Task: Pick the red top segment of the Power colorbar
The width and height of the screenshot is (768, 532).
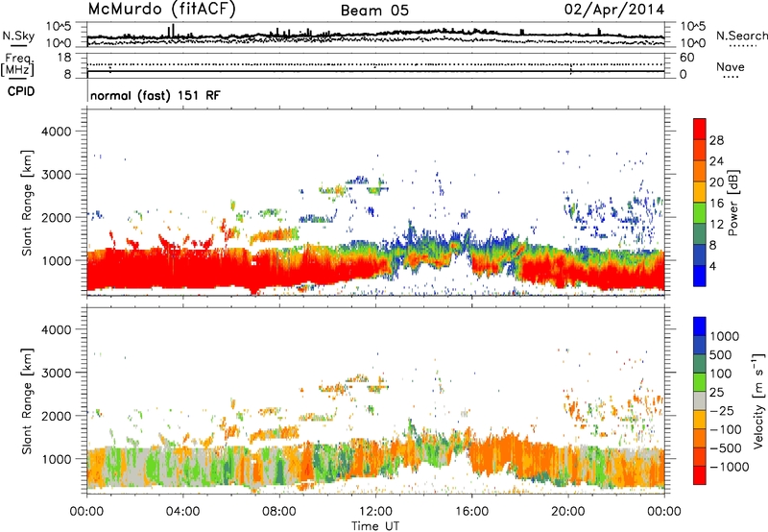Action: 700,130
